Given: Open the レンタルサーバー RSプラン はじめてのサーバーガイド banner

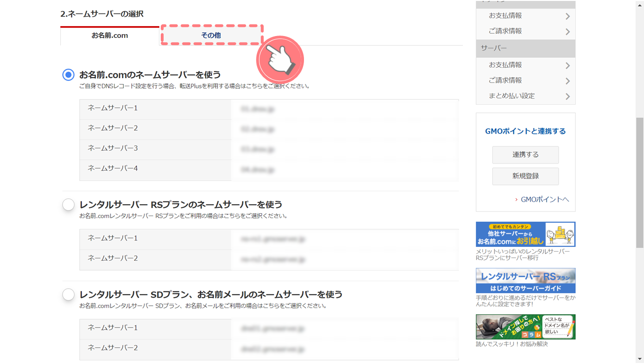Looking at the screenshot, I should click(525, 281).
